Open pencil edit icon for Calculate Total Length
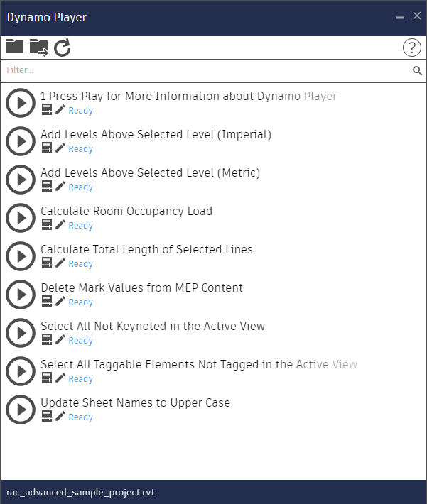The height and width of the screenshot is (504, 427). point(60,263)
